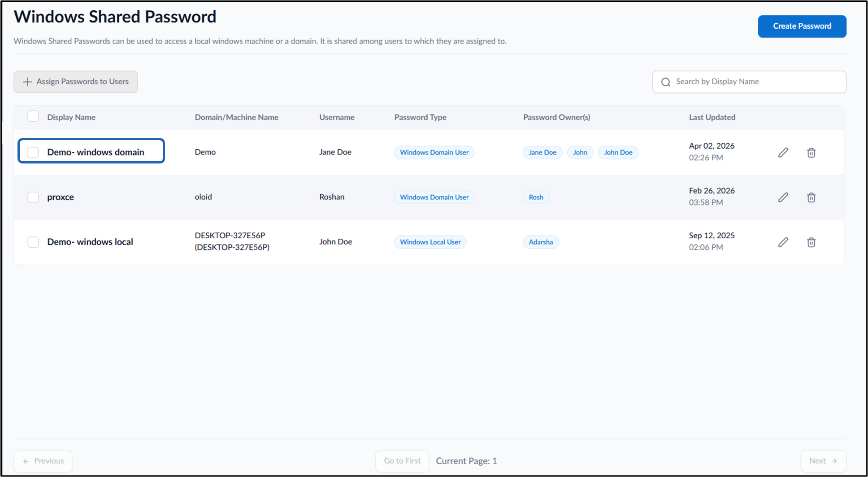Edit the Demo- windows domain password
Viewport: 868px width, 477px height.
coord(783,153)
